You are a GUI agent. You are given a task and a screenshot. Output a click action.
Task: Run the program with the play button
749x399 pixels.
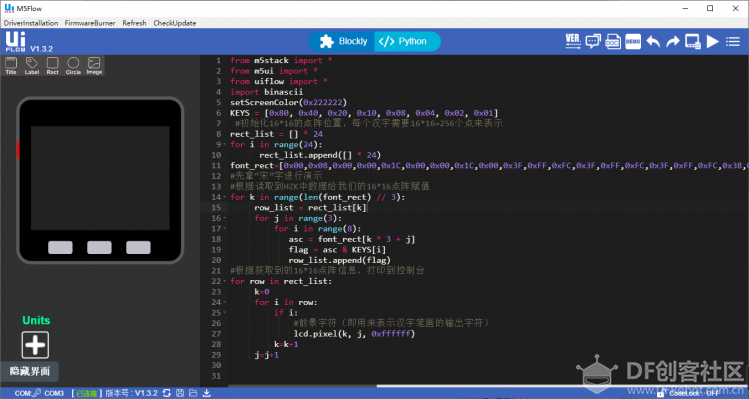point(713,42)
